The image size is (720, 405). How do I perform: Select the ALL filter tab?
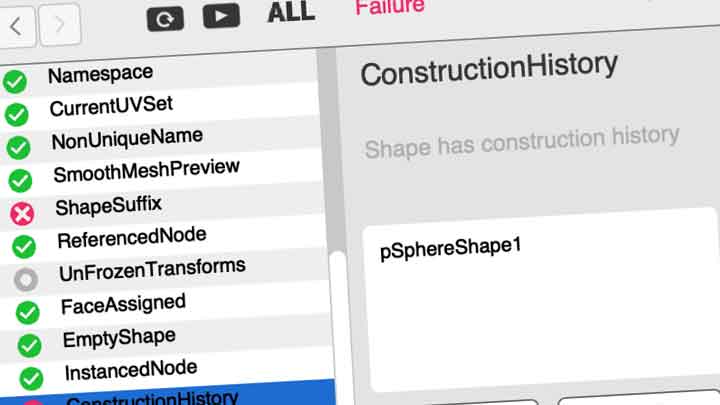click(291, 13)
